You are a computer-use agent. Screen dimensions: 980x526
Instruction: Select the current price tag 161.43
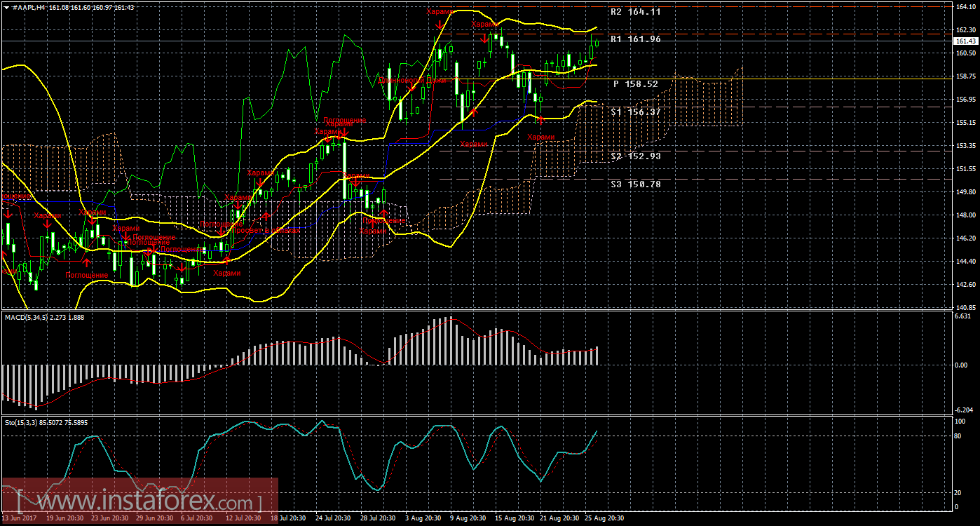click(965, 41)
